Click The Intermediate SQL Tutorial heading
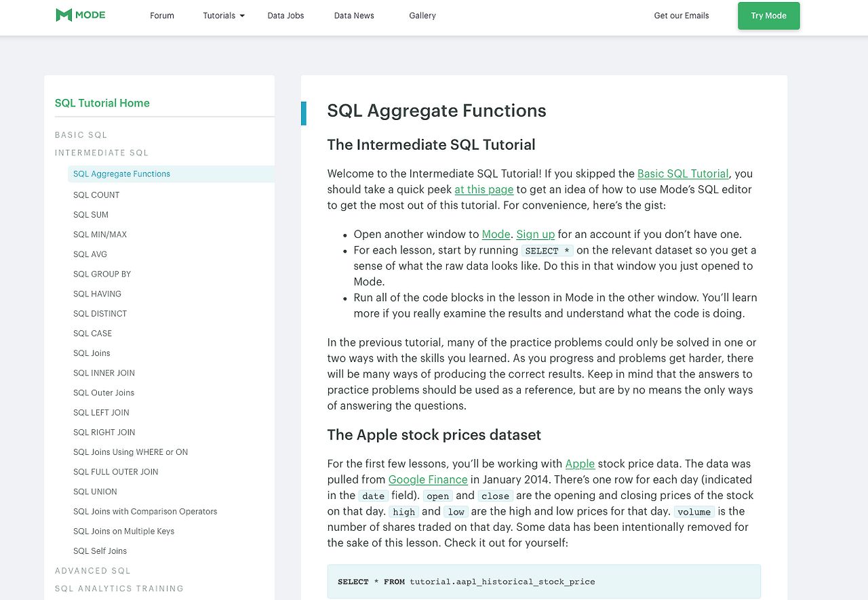This screenshot has width=868, height=600. coord(431,144)
